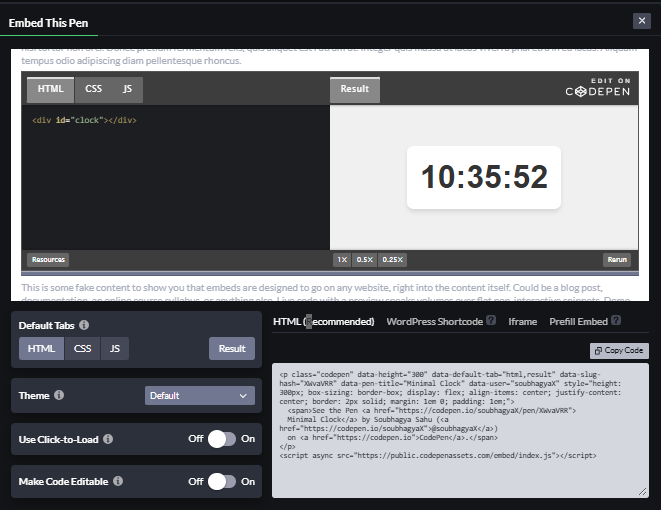The image size is (661, 510).
Task: Click the Copy Code button
Action: click(x=619, y=351)
